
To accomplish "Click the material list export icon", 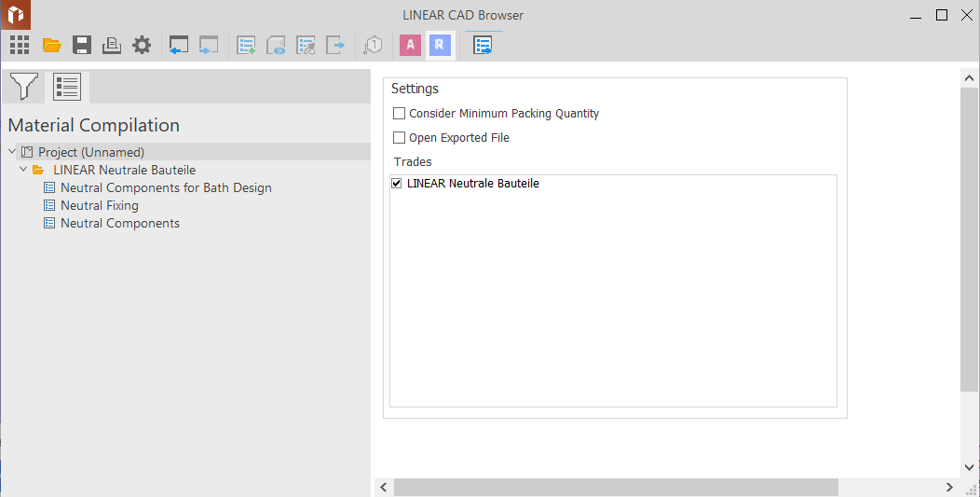I will click(483, 45).
